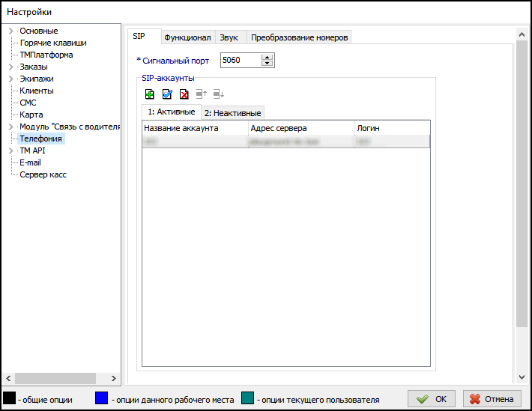Expand the Основные tree node
The image size is (532, 411).
[x=10, y=31]
